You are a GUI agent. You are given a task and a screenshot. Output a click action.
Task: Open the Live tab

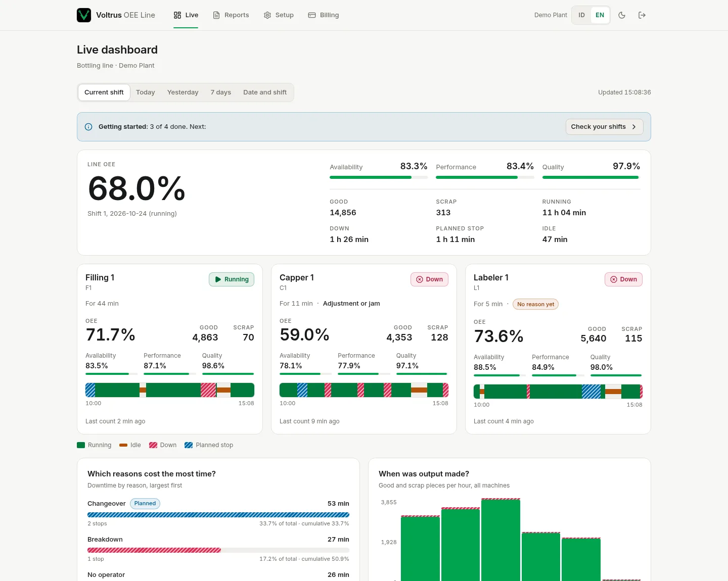(186, 15)
